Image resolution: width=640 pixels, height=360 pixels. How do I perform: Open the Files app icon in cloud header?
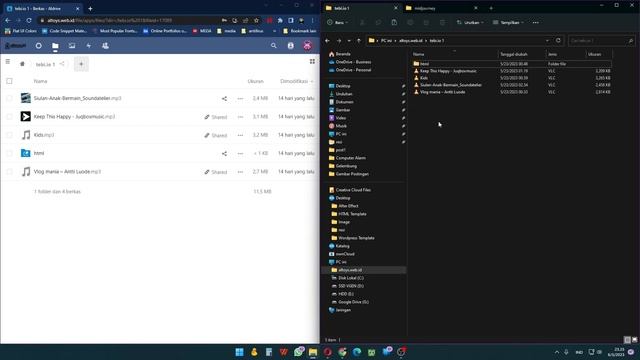click(x=55, y=46)
